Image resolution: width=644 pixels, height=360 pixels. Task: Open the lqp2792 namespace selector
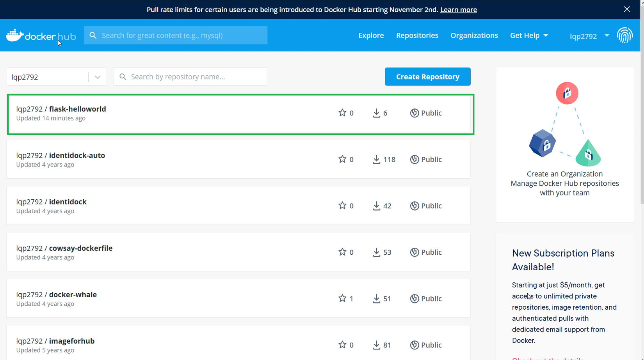(x=56, y=77)
